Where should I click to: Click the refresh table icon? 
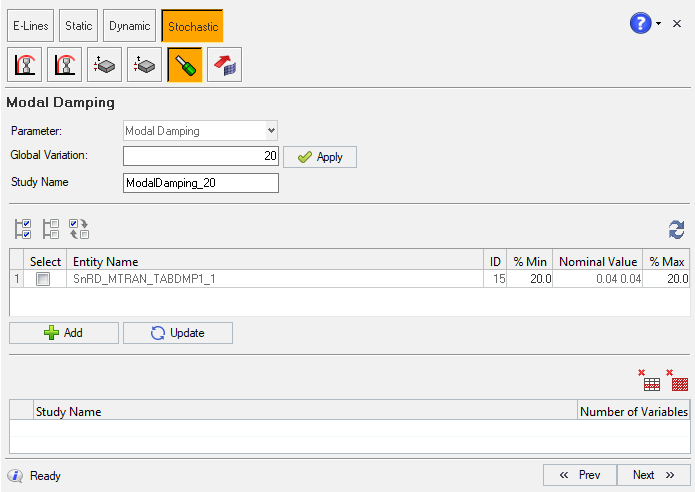point(676,230)
